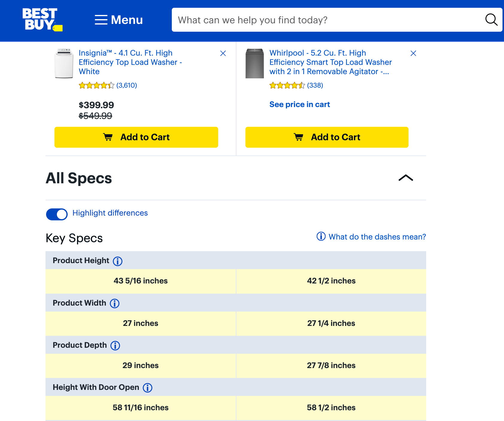Add Insignia washer to cart
This screenshot has height=421, width=504.
(136, 137)
